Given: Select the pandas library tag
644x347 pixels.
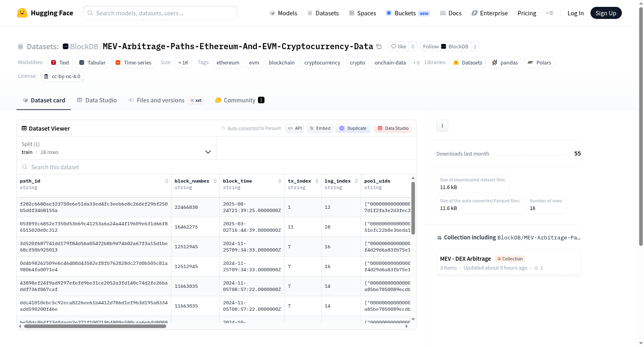Looking at the screenshot, I should point(505,62).
